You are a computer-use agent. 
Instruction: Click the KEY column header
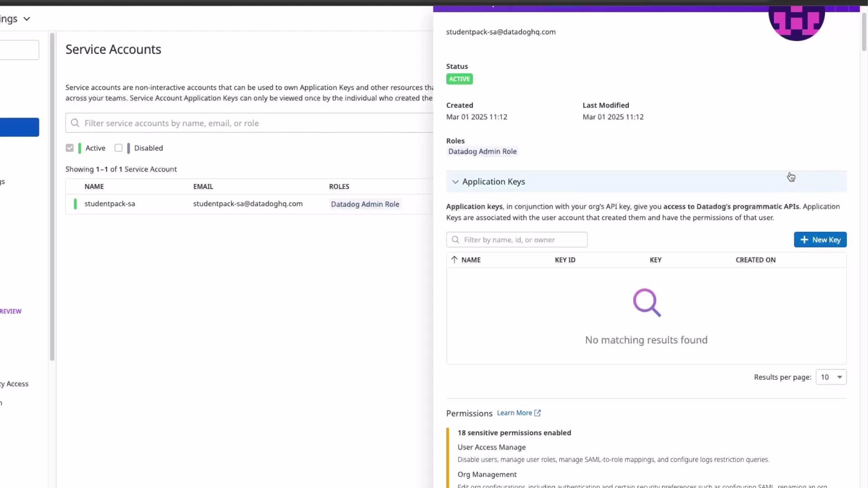tap(656, 260)
